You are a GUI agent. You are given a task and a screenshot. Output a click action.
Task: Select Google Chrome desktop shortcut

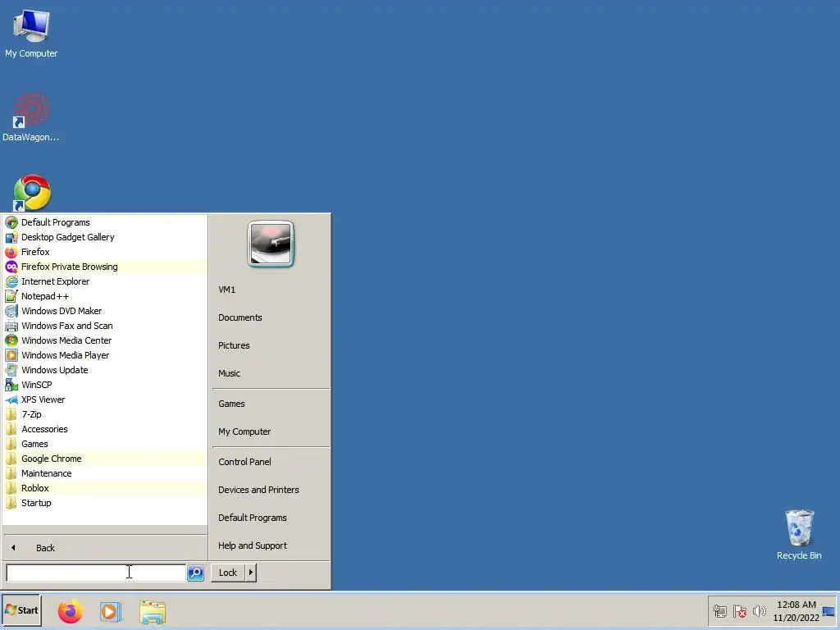coord(32,192)
